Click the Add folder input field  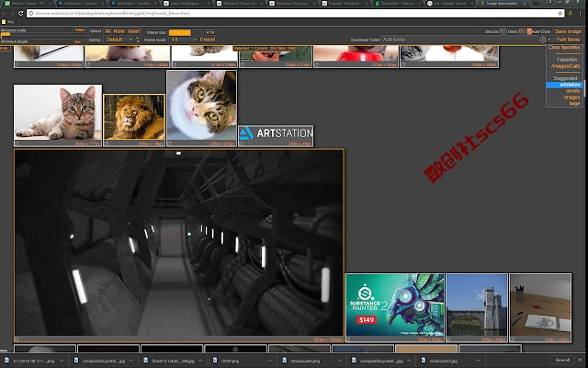(459, 40)
